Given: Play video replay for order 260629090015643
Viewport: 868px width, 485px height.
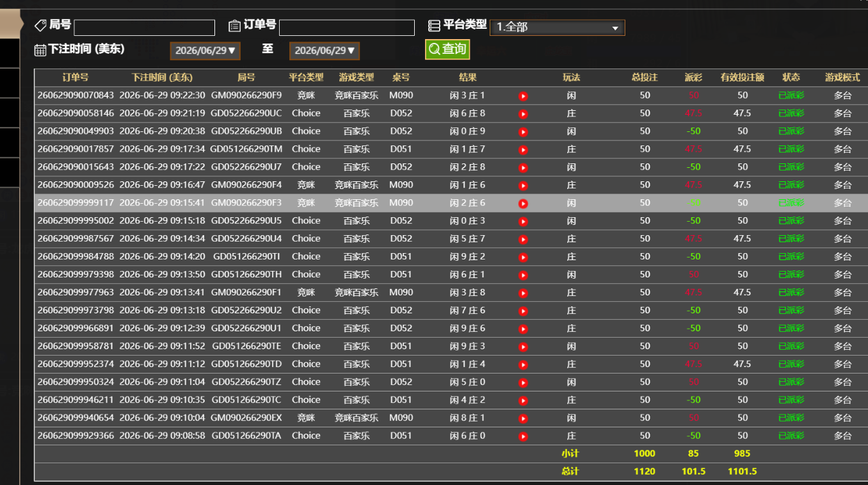Looking at the screenshot, I should [523, 168].
